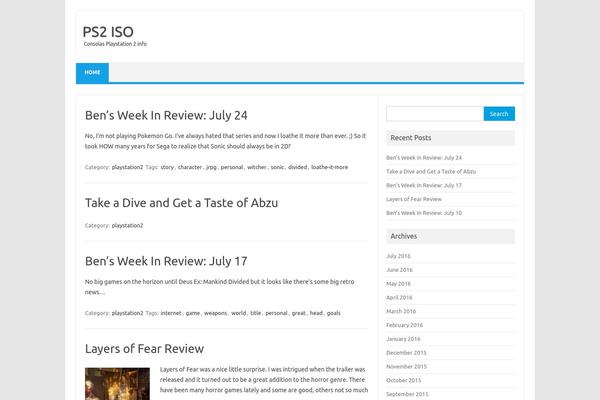This screenshot has width=600, height=400.
Task: Open post title Ben's Week In Review: July 24
Action: [x=166, y=115]
